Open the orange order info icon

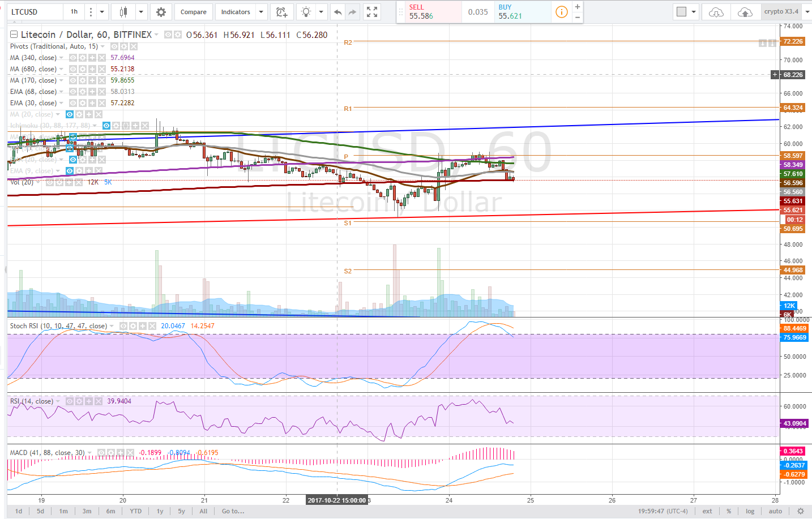click(x=561, y=12)
